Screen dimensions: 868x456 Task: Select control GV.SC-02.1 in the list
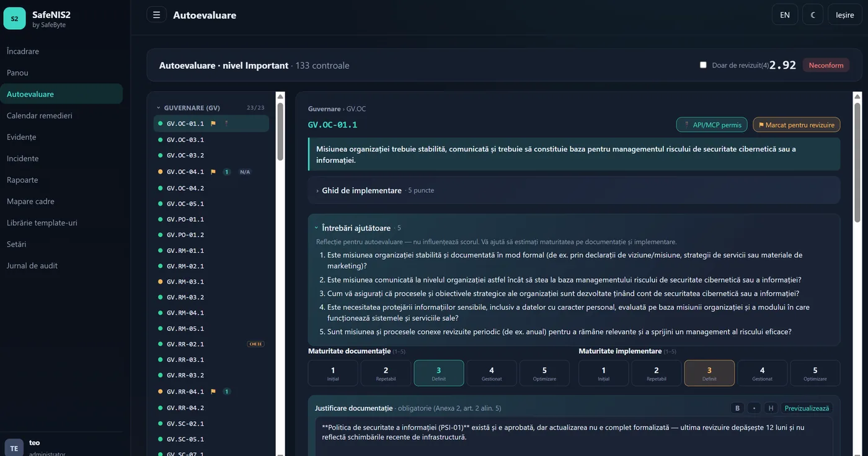[x=211, y=424]
